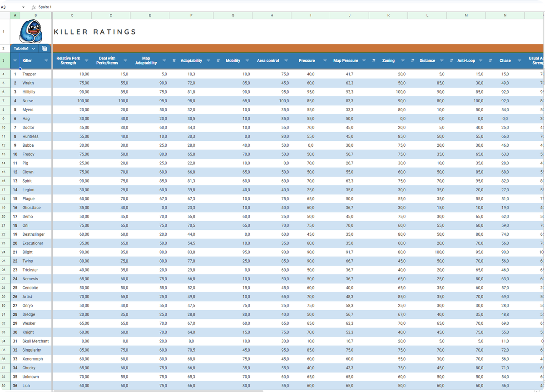
Task: Select the Xenomorph name cell
Action: pos(35,359)
